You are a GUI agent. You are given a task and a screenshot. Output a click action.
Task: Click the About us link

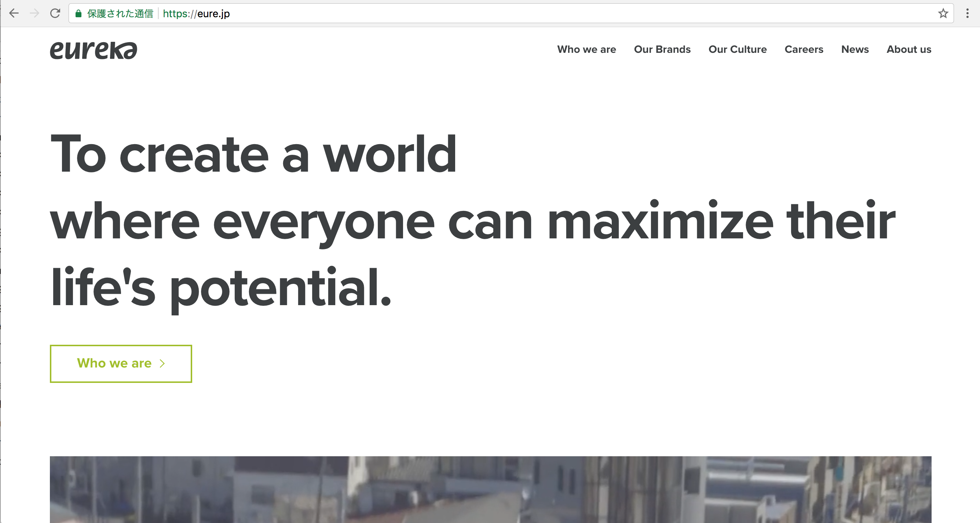point(909,49)
